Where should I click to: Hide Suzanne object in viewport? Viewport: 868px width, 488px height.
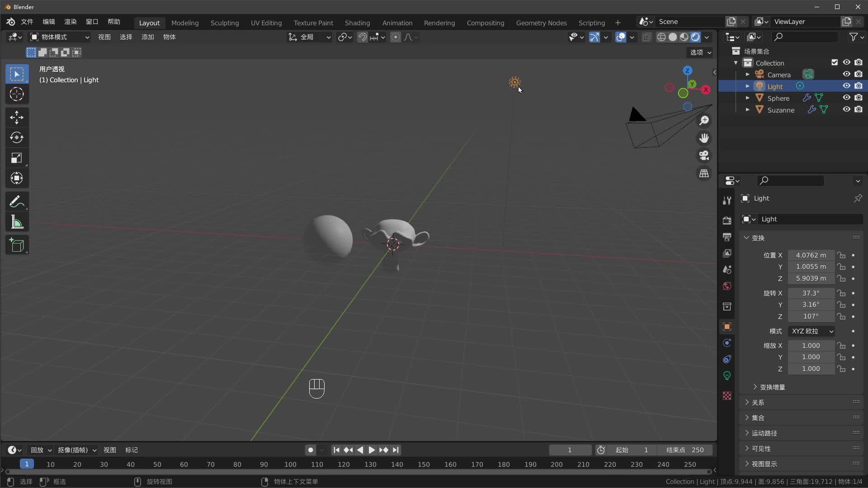click(846, 110)
